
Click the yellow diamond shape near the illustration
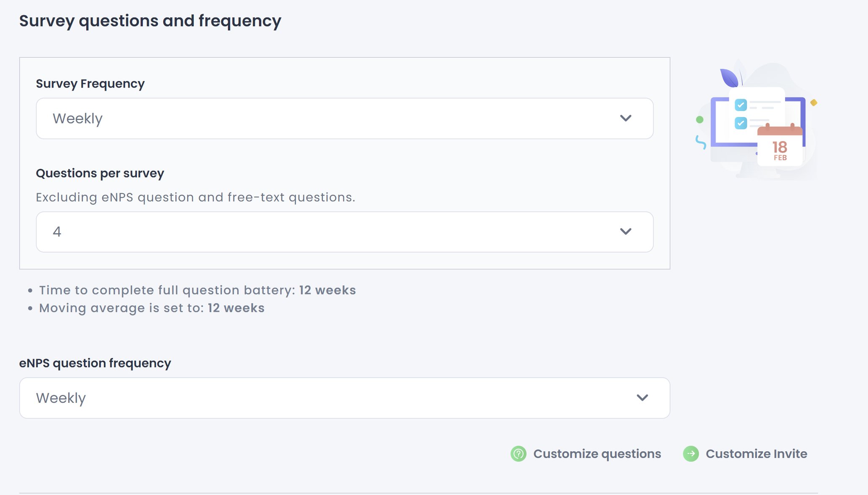[814, 102]
